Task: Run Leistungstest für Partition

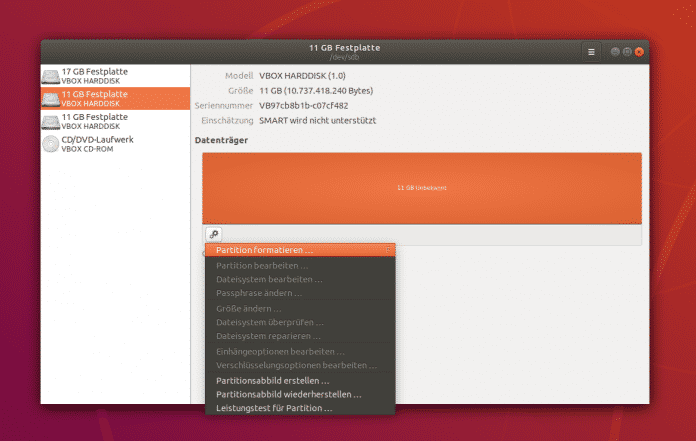Action: (274, 408)
